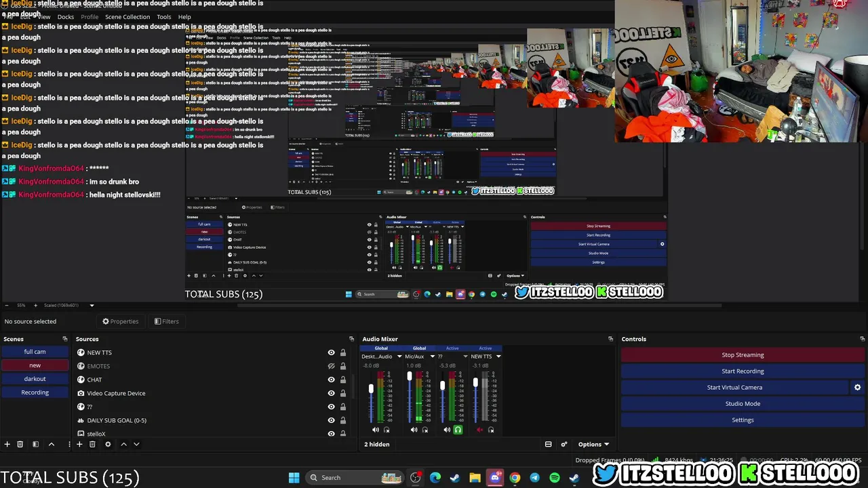
Task: Select the 'full cam' scene
Action: pyautogui.click(x=35, y=352)
